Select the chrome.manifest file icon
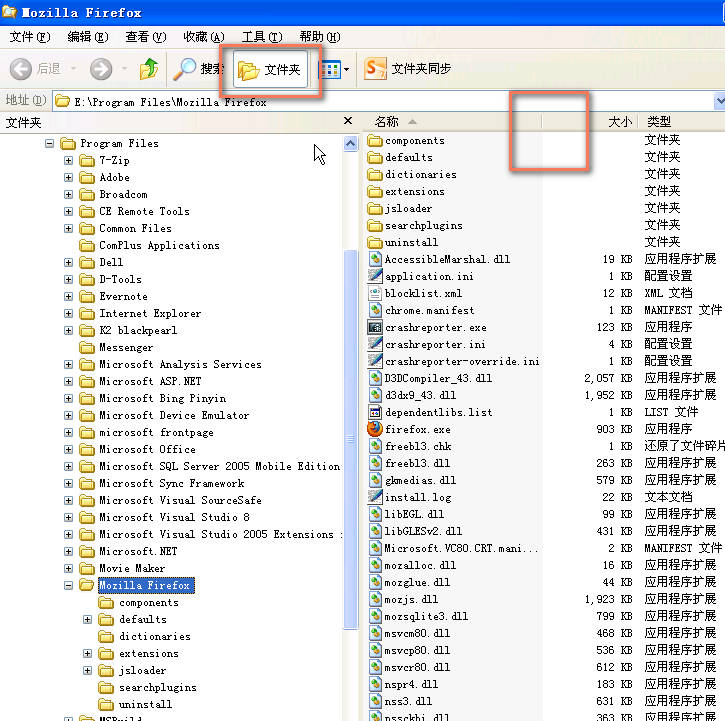Viewport: 725px width, 721px height. tap(375, 310)
